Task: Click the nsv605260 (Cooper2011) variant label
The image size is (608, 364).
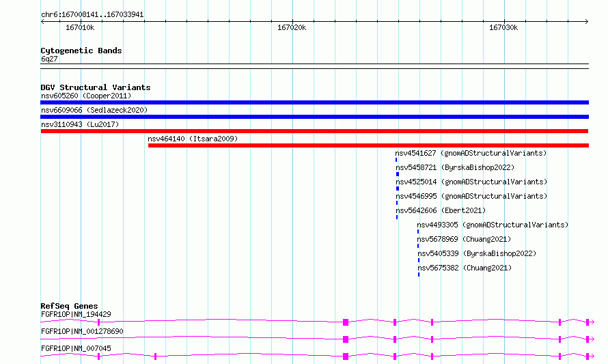Action: click(86, 96)
